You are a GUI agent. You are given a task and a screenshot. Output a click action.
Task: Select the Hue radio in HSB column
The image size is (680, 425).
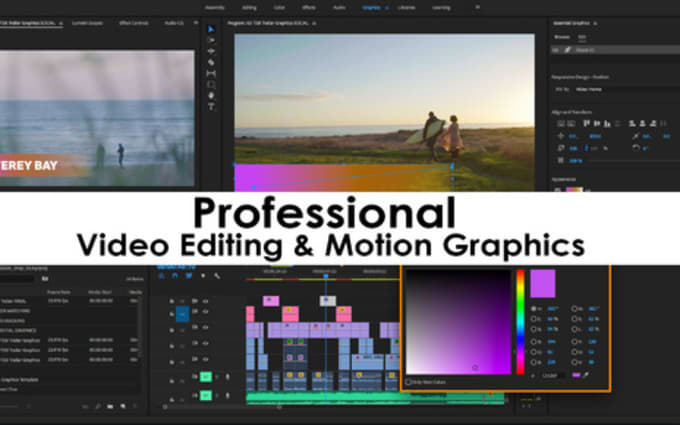534,309
